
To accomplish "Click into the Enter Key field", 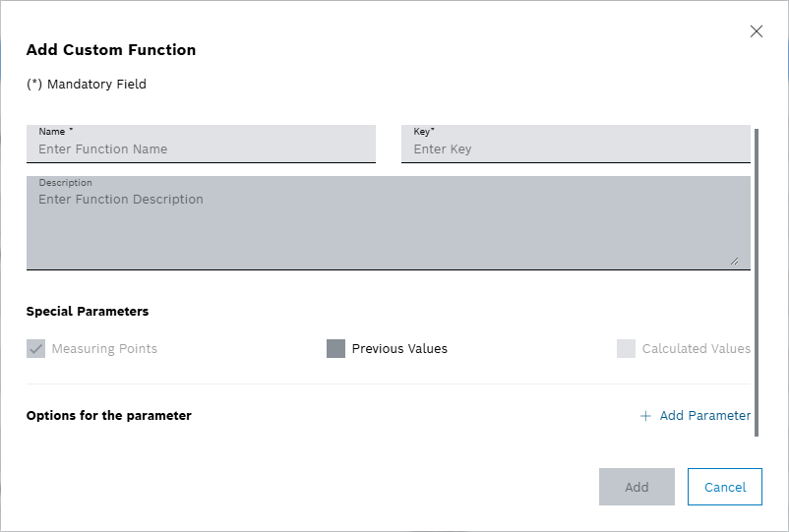I will [576, 149].
